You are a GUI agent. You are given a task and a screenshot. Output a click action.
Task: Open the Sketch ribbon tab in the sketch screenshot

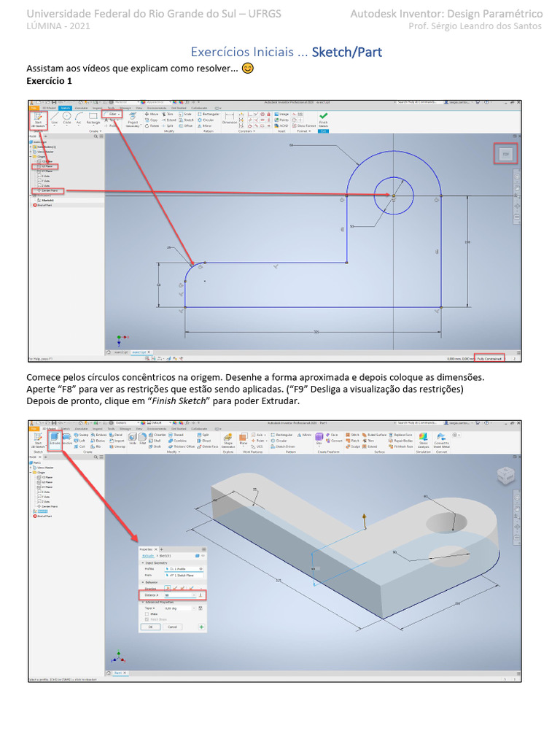[x=65, y=108]
